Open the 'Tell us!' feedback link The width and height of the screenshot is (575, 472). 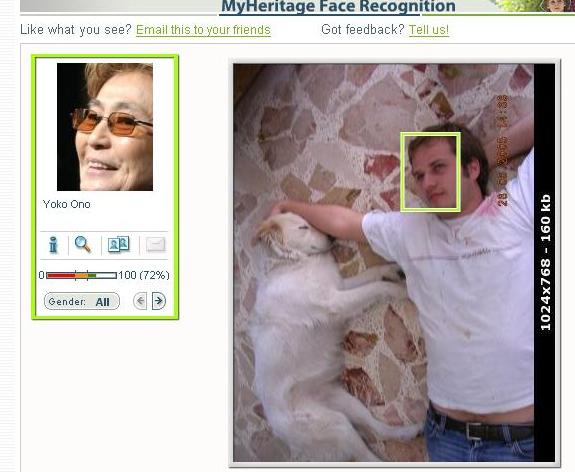[x=429, y=30]
